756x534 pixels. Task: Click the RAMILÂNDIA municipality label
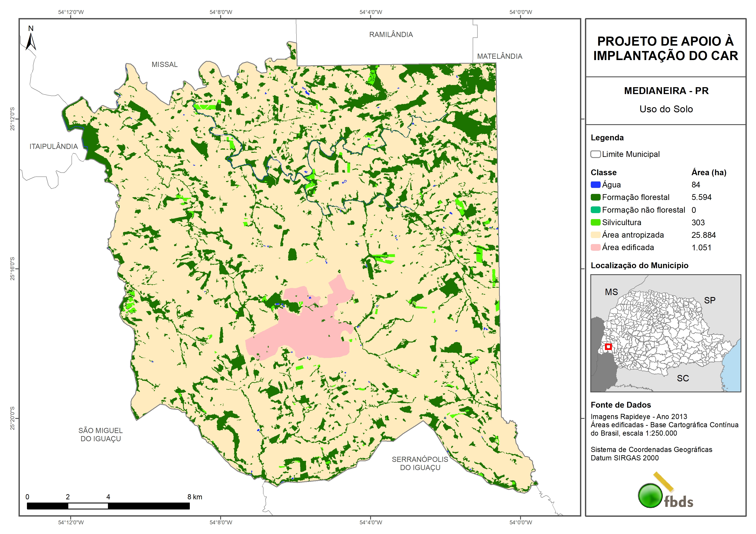[x=391, y=35]
